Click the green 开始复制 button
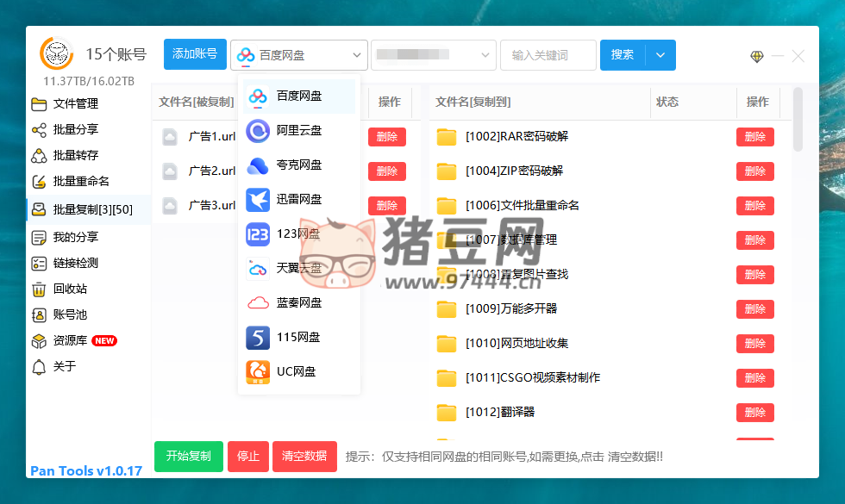 tap(189, 457)
